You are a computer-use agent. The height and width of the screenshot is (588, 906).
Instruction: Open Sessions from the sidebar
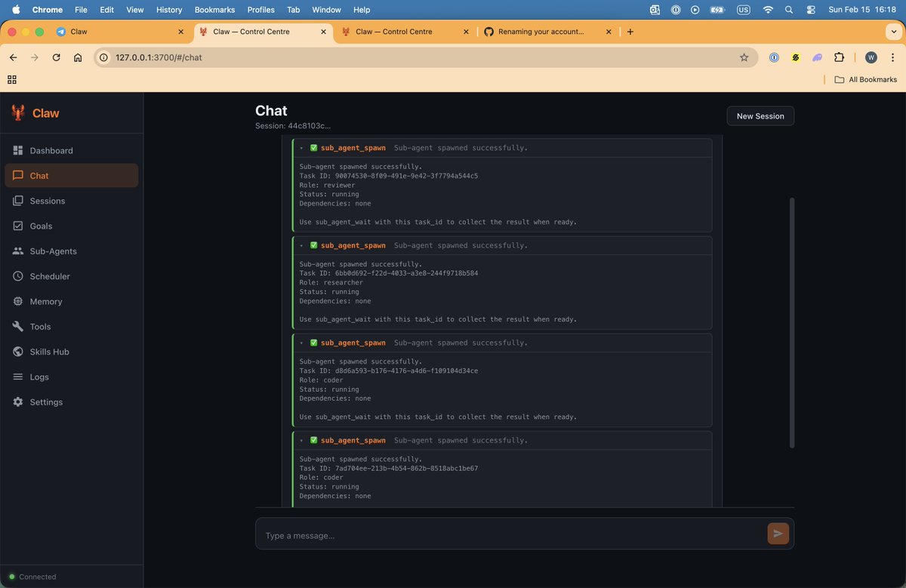[71, 201]
